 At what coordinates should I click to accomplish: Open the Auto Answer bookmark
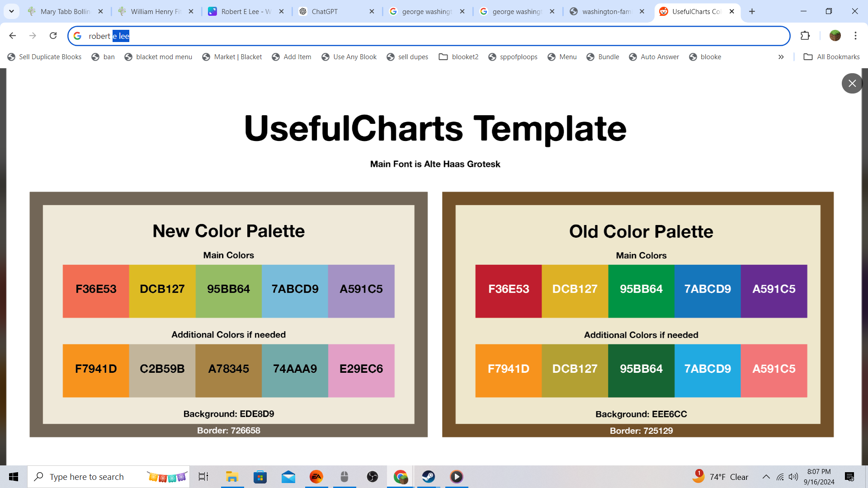(x=654, y=57)
